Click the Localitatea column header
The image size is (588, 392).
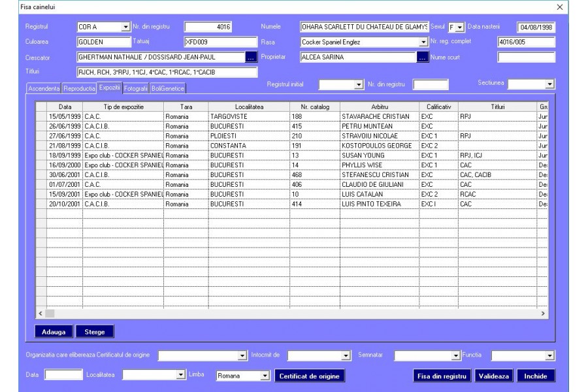tap(249, 107)
